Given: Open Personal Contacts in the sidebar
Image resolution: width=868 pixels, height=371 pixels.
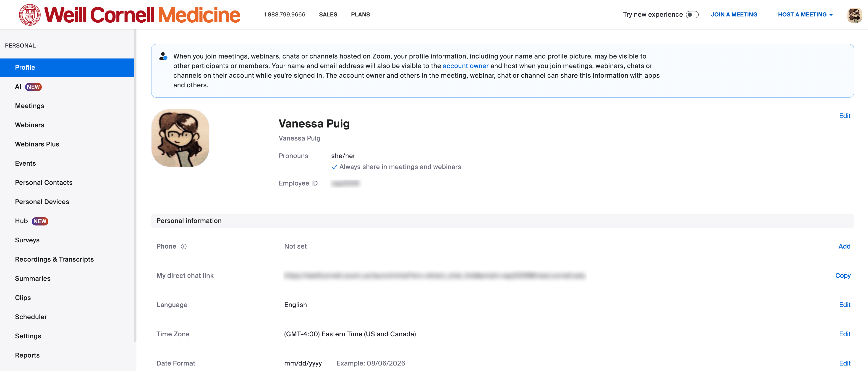Looking at the screenshot, I should [44, 183].
